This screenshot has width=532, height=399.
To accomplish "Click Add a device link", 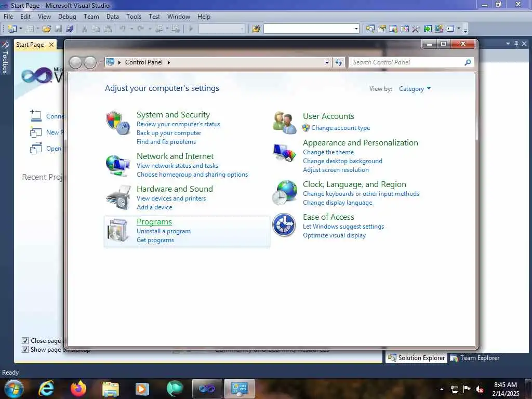I will (154, 207).
